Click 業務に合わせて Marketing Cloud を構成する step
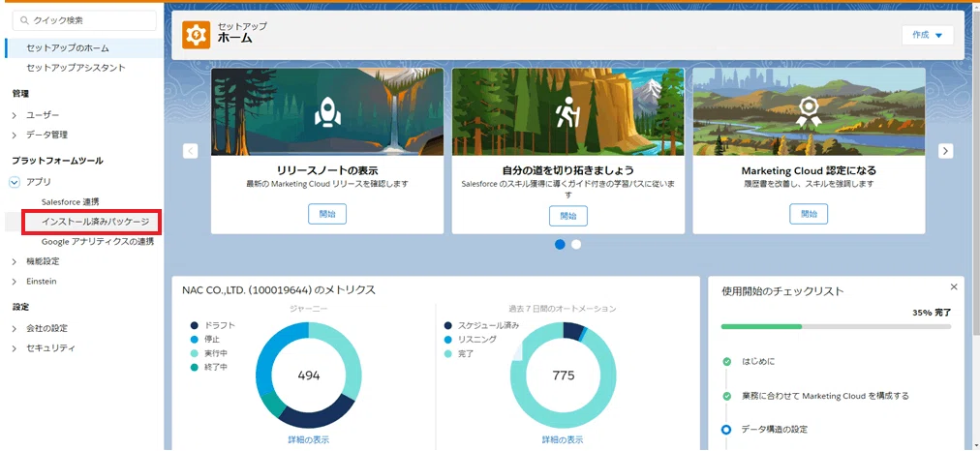The width and height of the screenshot is (980, 451). point(825,396)
